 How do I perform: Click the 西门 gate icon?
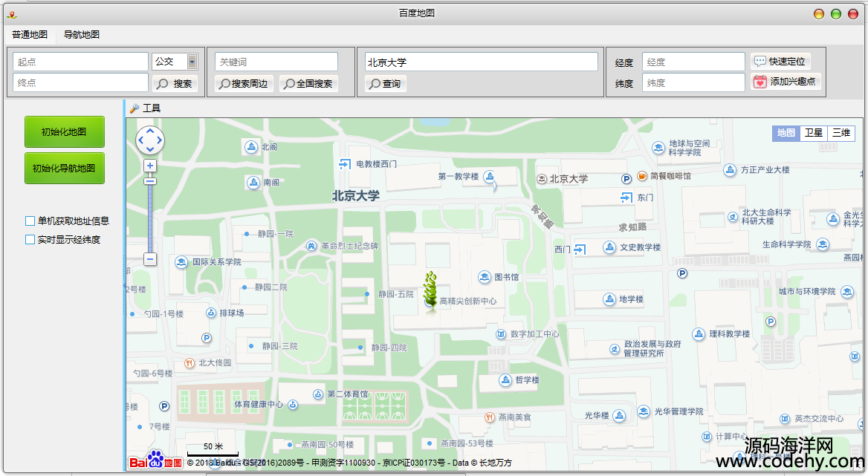coord(580,250)
